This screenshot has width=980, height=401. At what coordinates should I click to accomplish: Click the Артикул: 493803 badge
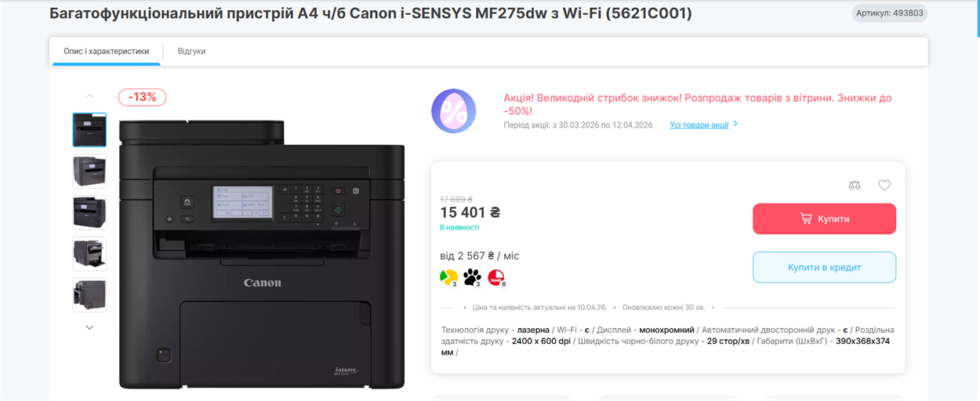(x=890, y=13)
